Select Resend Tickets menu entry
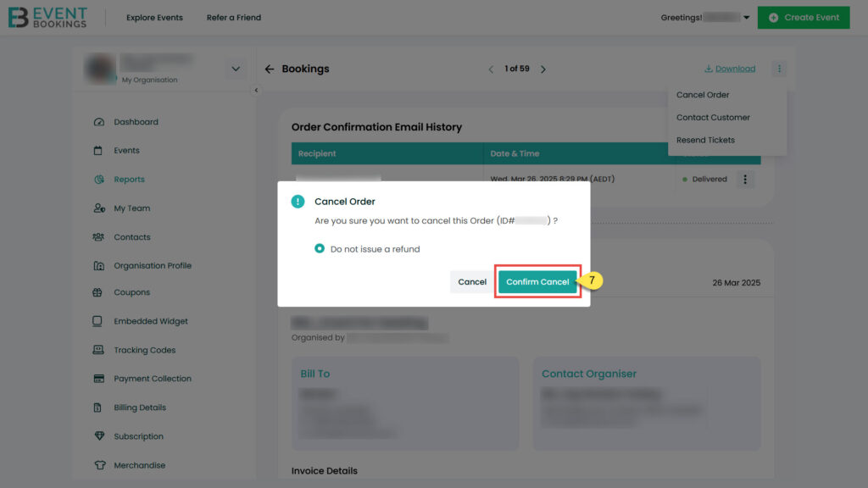 705,140
